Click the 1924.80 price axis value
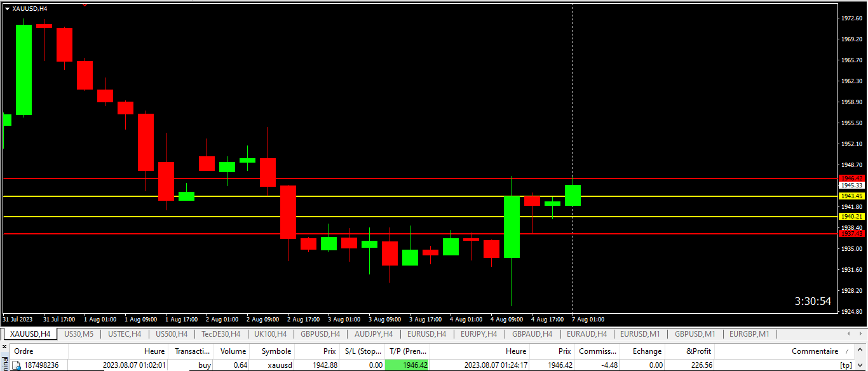This screenshot has height=371, width=868. pos(851,312)
